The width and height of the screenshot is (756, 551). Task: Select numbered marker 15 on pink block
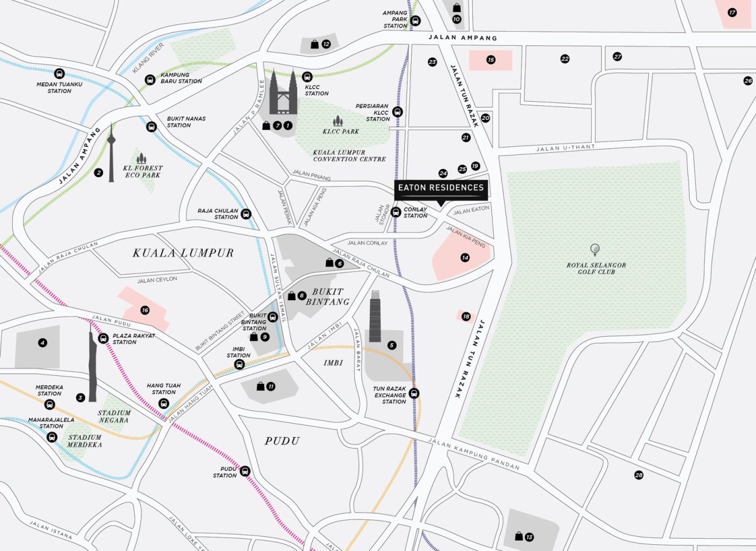[x=491, y=60]
